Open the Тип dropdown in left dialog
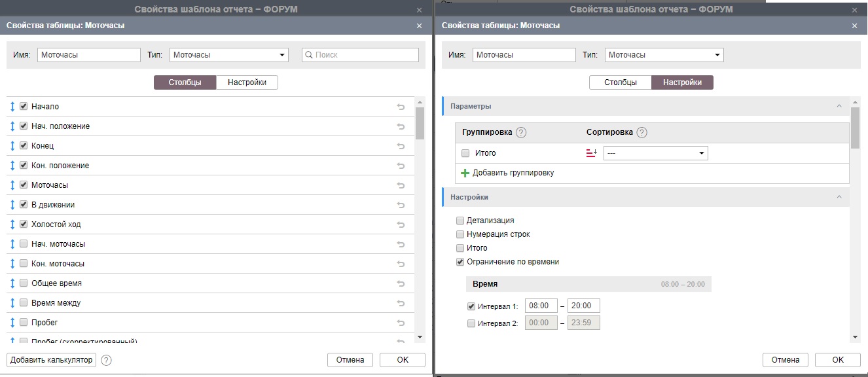Screen dimensions: 868x377 click(x=228, y=55)
